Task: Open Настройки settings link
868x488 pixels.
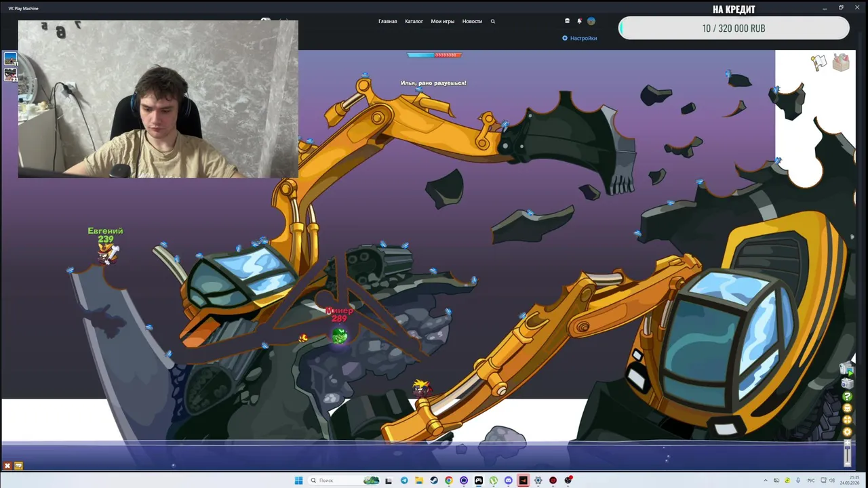Action: click(x=580, y=38)
